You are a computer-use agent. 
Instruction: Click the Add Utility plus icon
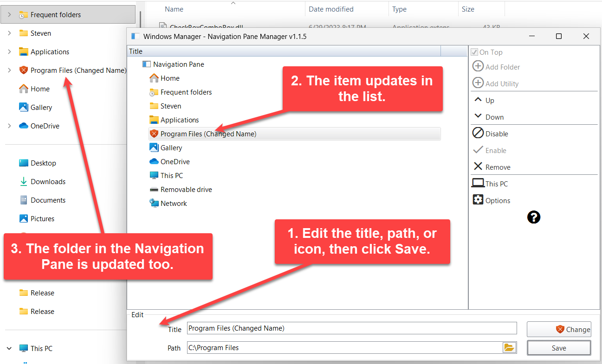coord(478,83)
